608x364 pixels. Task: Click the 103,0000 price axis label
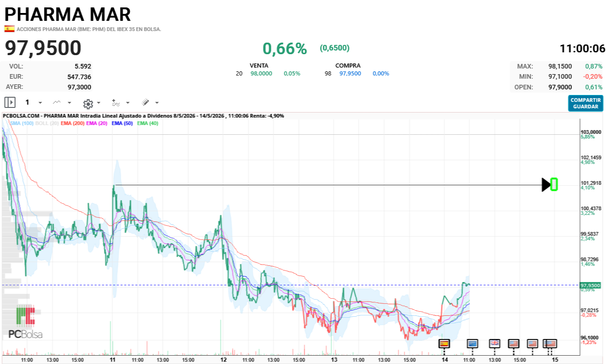pos(591,132)
